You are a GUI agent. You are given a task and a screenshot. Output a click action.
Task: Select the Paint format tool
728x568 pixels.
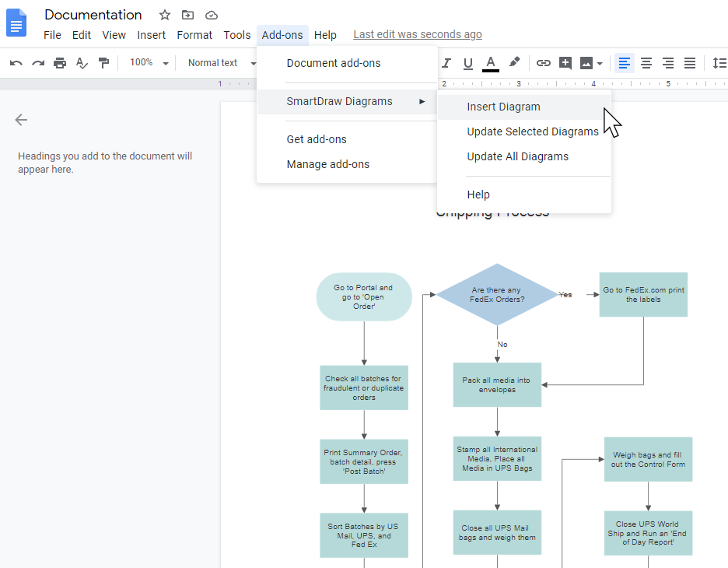(x=103, y=63)
